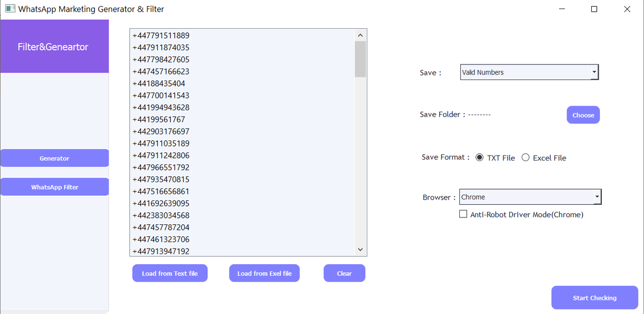644x314 pixels.
Task: Load numbers from Exel file
Action: [265, 273]
